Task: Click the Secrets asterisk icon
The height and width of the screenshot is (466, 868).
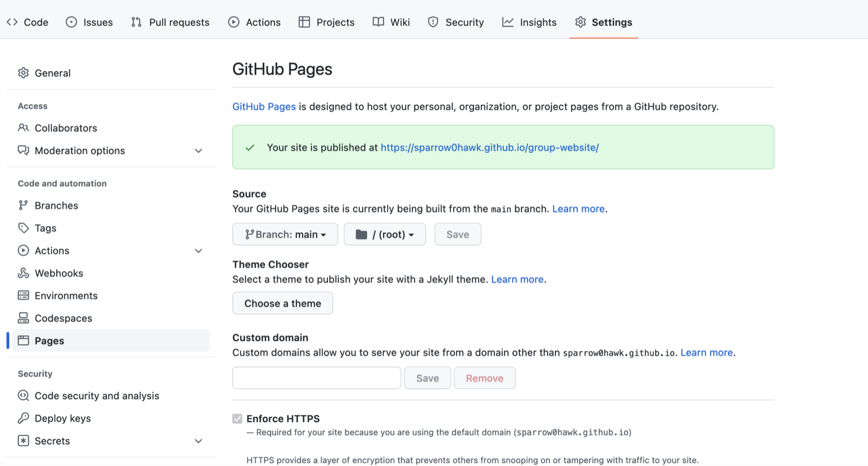Action: coord(23,441)
